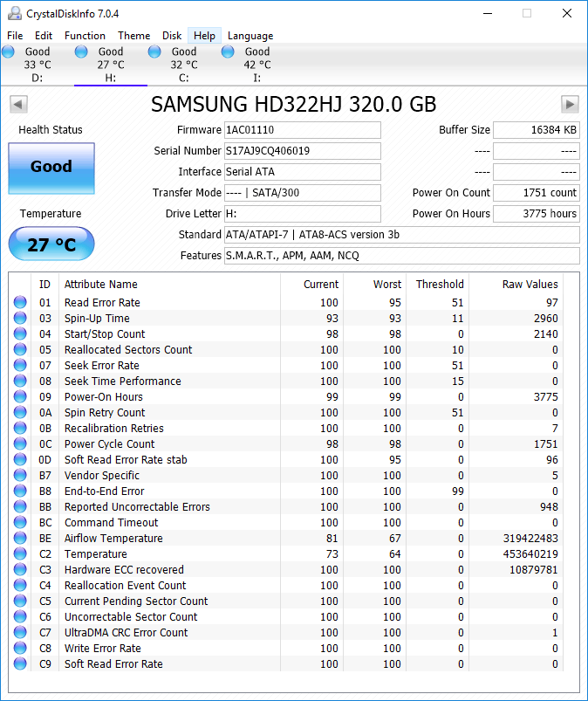Click the Worst column header
The height and width of the screenshot is (701, 588).
point(387,285)
